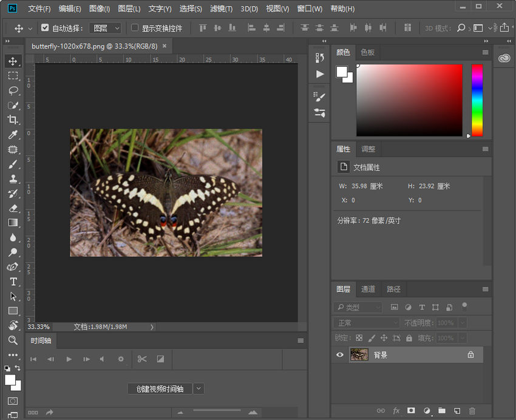Pick the Quick Selection tool
Screen dimensions: 516x420
[x=13, y=105]
